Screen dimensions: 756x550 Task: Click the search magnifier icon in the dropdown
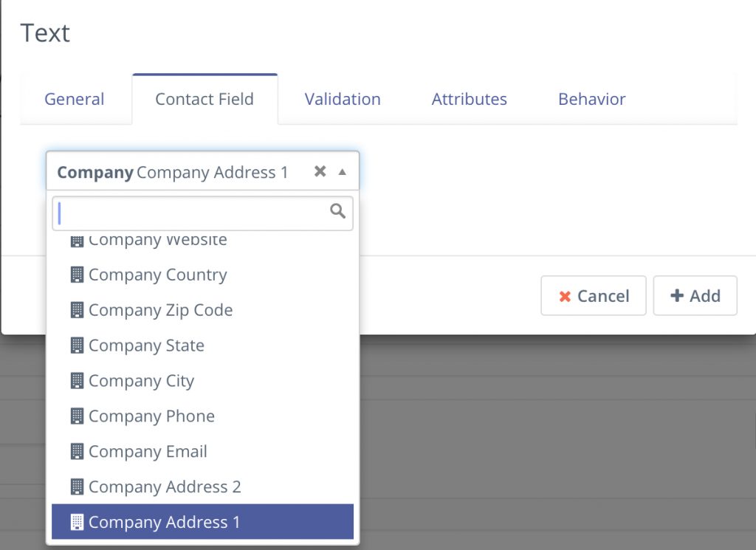coord(337,210)
